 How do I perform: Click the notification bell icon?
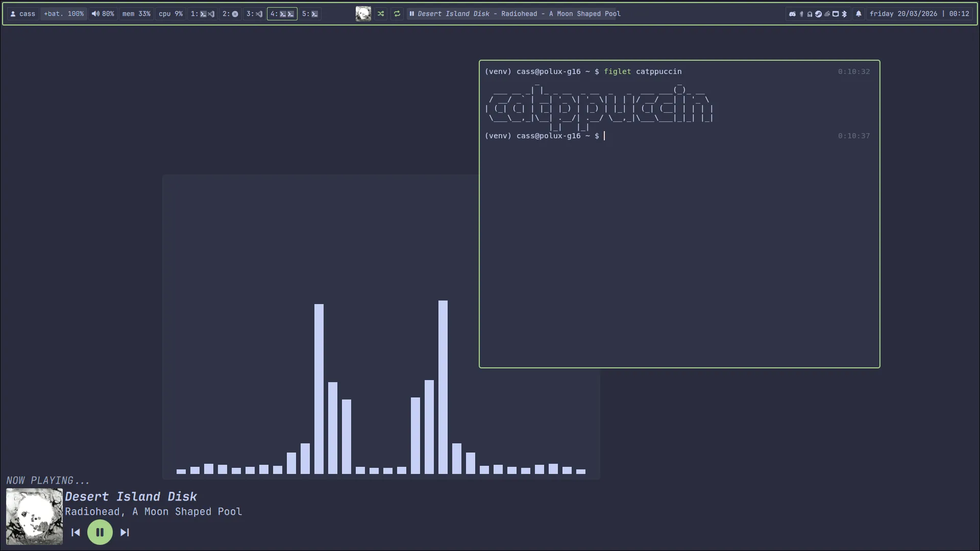(859, 14)
